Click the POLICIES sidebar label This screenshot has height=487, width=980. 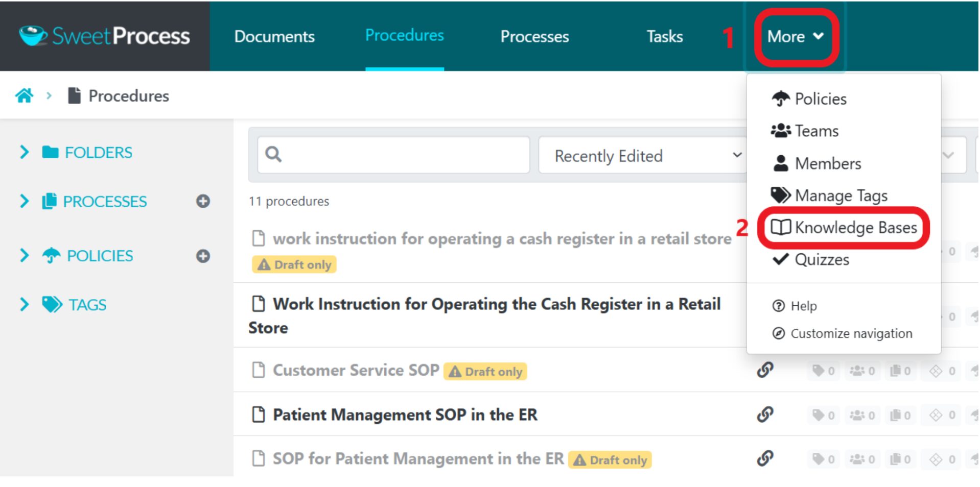point(100,256)
